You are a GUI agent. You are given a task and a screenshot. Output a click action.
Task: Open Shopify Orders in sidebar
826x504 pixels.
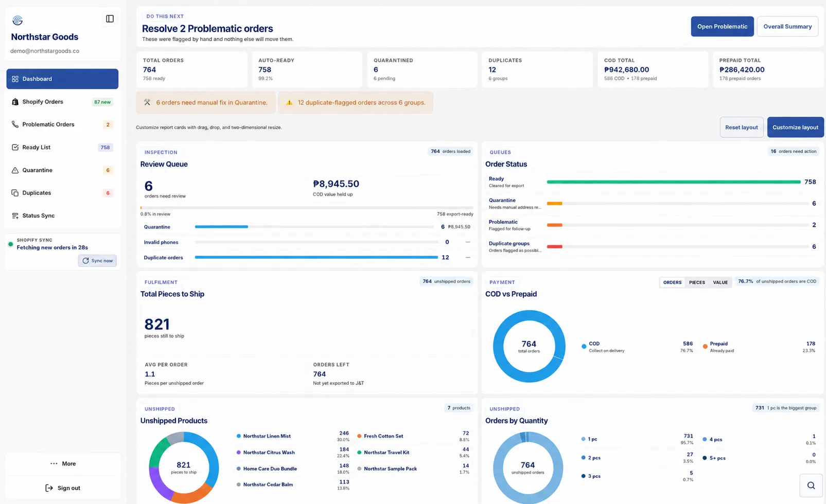[62, 102]
